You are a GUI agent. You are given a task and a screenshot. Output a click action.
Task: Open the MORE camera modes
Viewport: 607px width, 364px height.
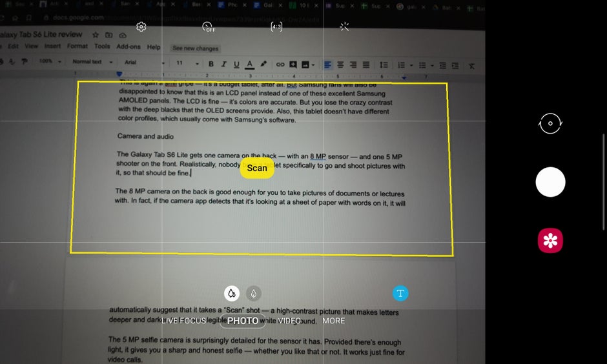[x=334, y=321]
